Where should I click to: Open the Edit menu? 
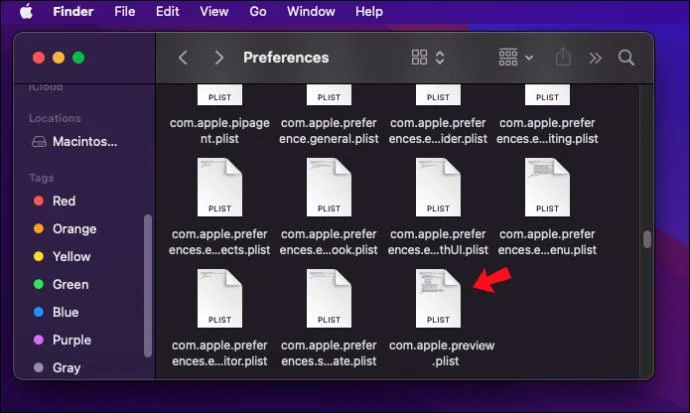[167, 11]
